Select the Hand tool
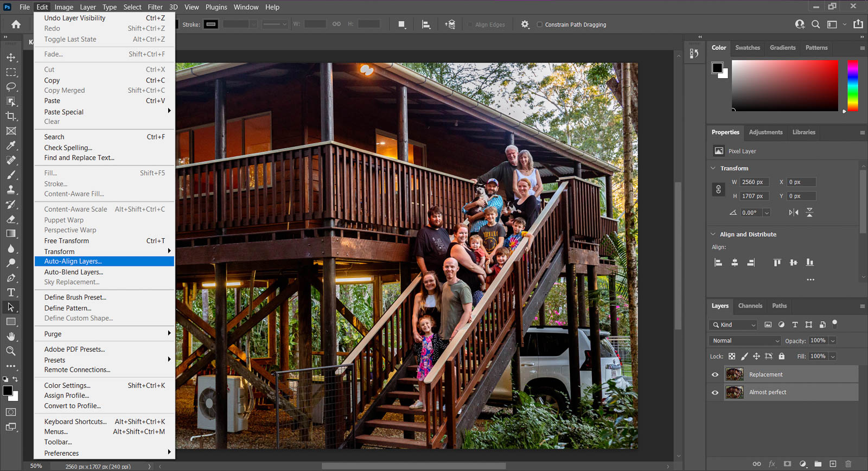The image size is (868, 471). click(x=11, y=336)
